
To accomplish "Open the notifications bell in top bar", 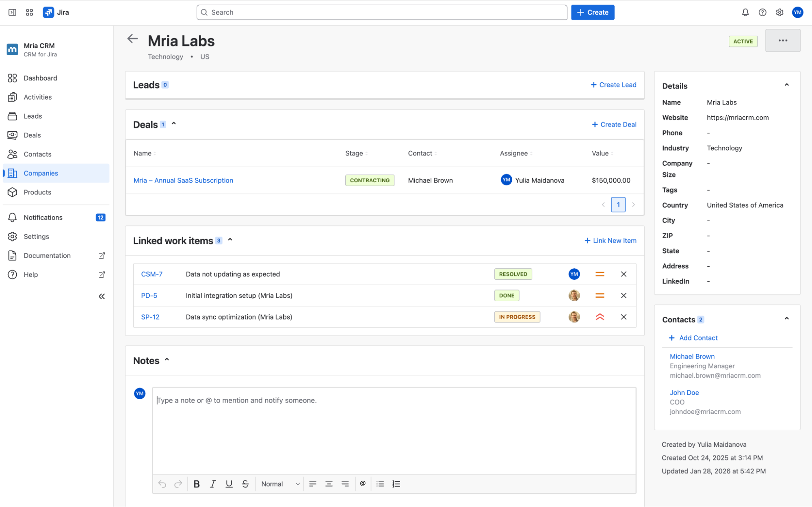I will [745, 12].
